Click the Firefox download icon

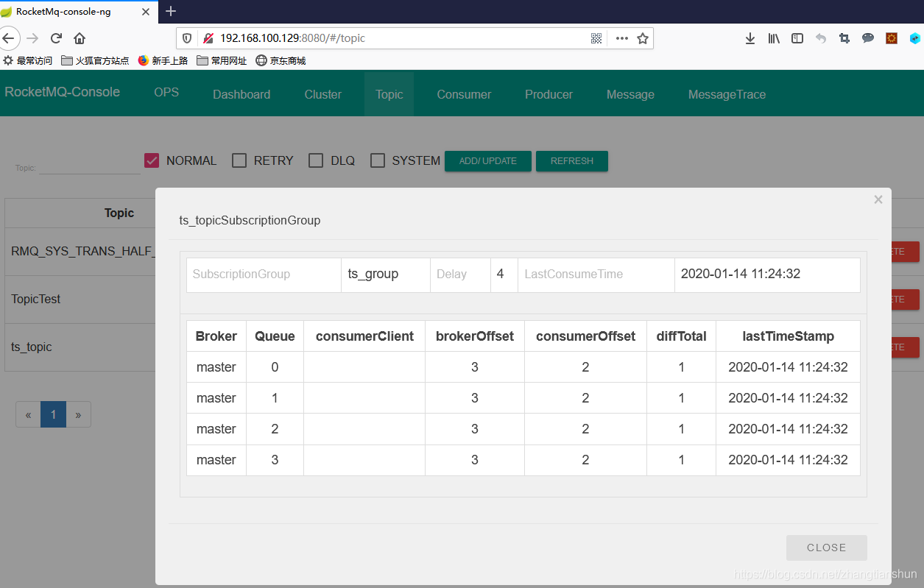[x=750, y=38]
